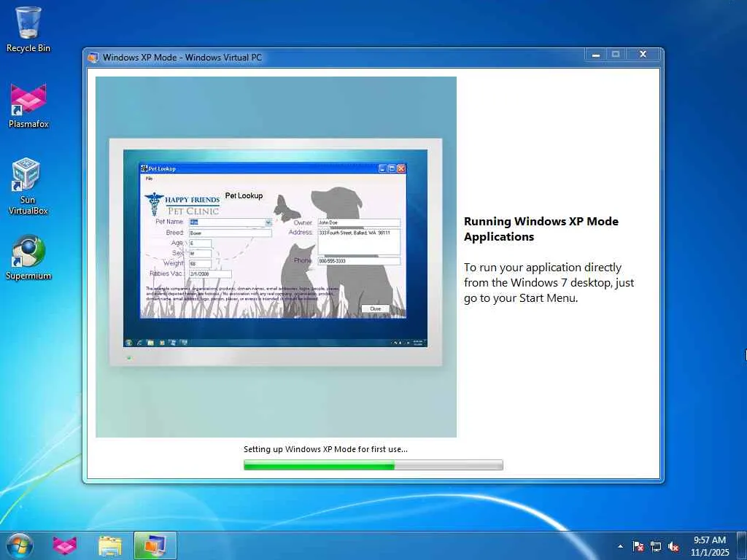Open the clock showing 9:57 AM
The image size is (747, 560).
pyautogui.click(x=710, y=546)
